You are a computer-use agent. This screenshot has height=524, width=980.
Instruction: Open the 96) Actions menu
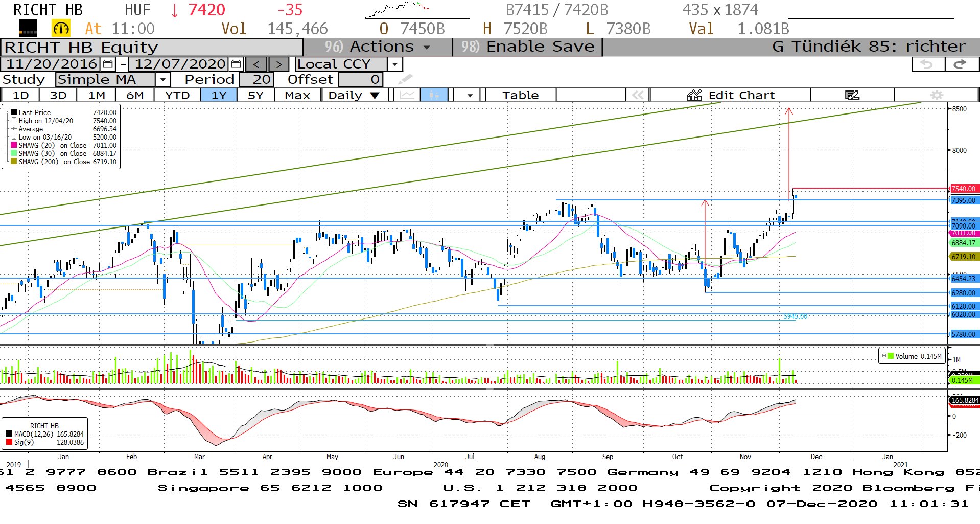point(378,47)
